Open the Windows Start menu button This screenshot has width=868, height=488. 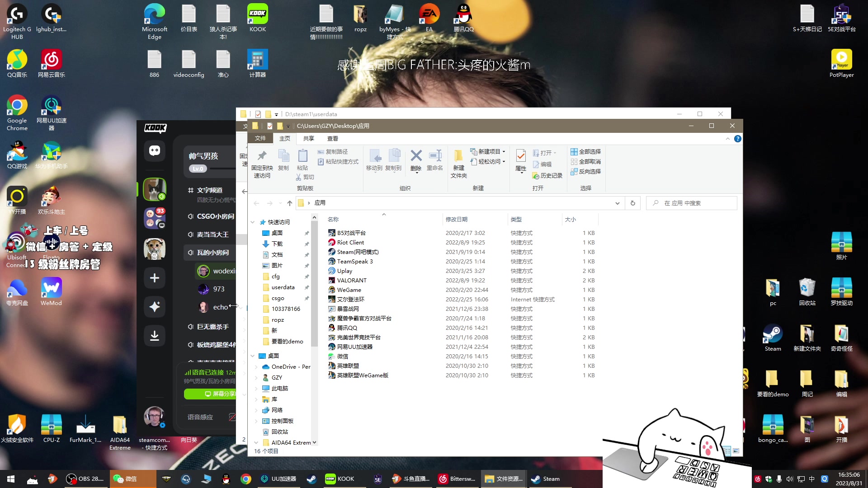(x=11, y=479)
